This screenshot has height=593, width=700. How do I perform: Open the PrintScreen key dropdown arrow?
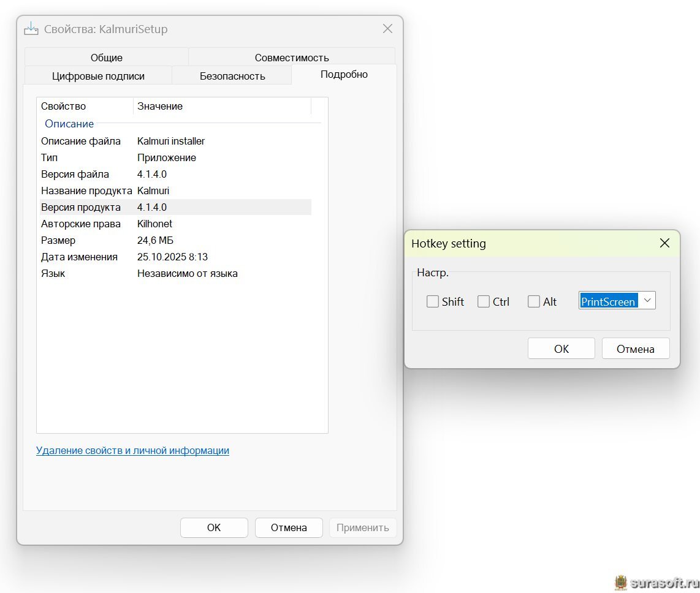click(647, 301)
